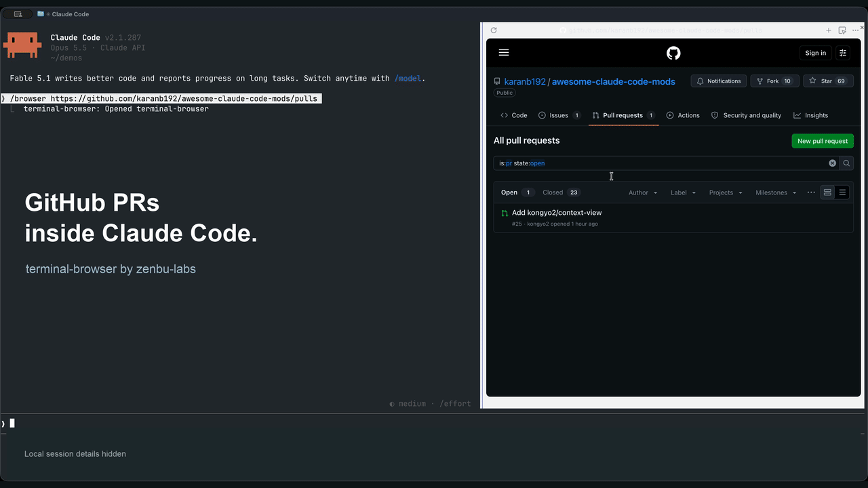Screen dimensions: 868x488
Task: Click the Sign in button
Action: [x=816, y=53]
